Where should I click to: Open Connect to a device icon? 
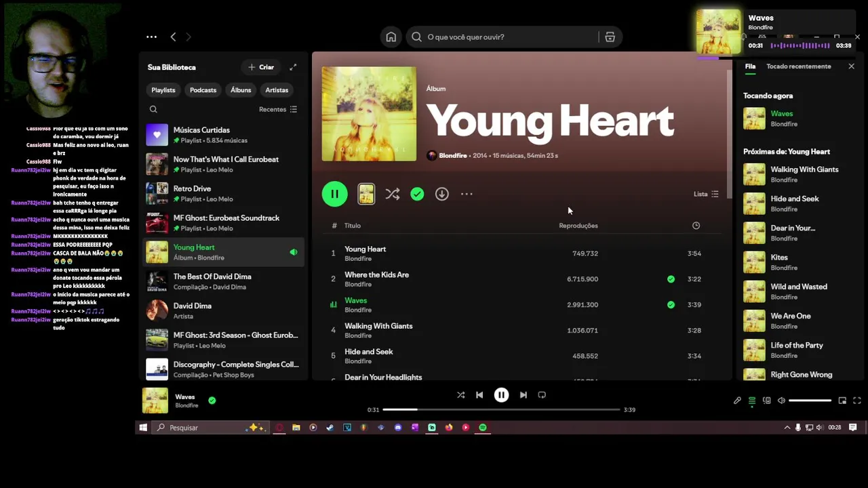point(767,401)
